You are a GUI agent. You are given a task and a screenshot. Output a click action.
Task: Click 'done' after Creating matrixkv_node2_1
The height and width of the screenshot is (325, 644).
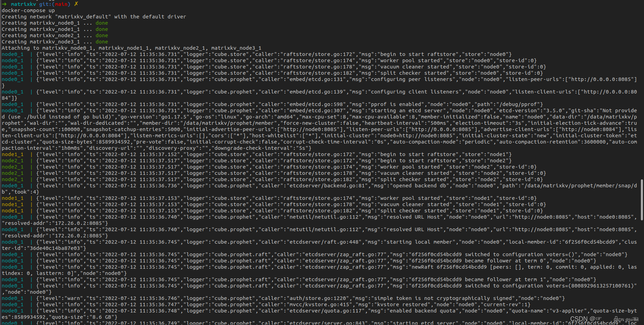[102, 35]
